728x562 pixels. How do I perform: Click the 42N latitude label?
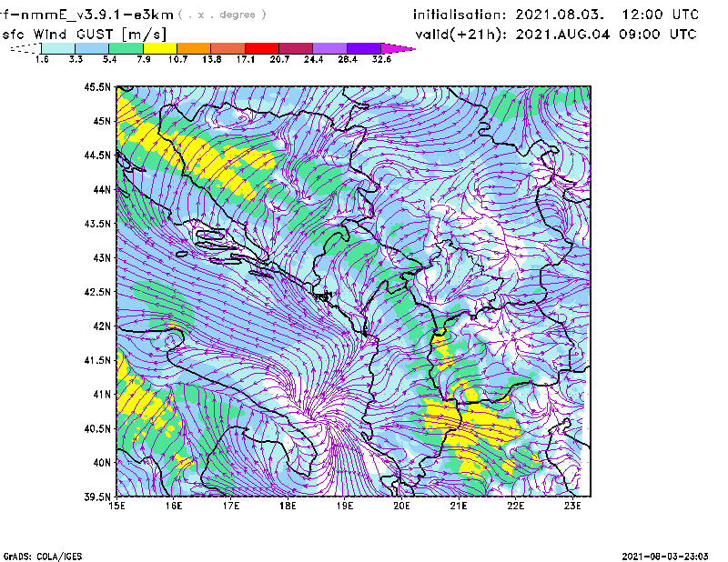[x=102, y=326]
